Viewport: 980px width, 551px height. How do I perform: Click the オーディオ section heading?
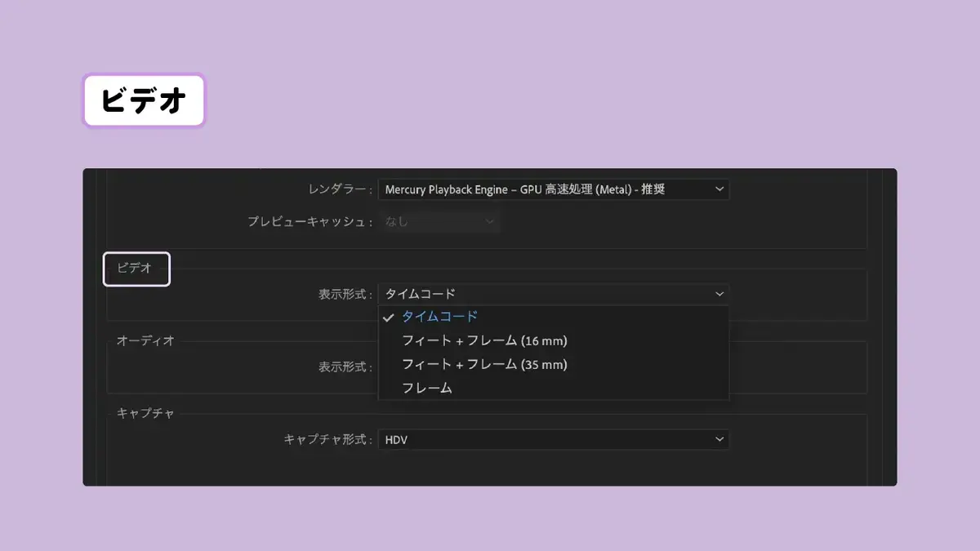[x=145, y=340]
